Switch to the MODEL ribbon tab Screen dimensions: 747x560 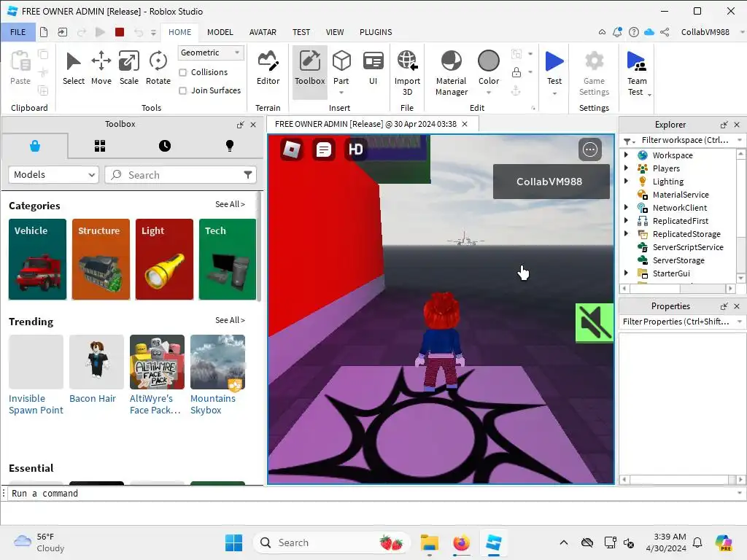220,32
